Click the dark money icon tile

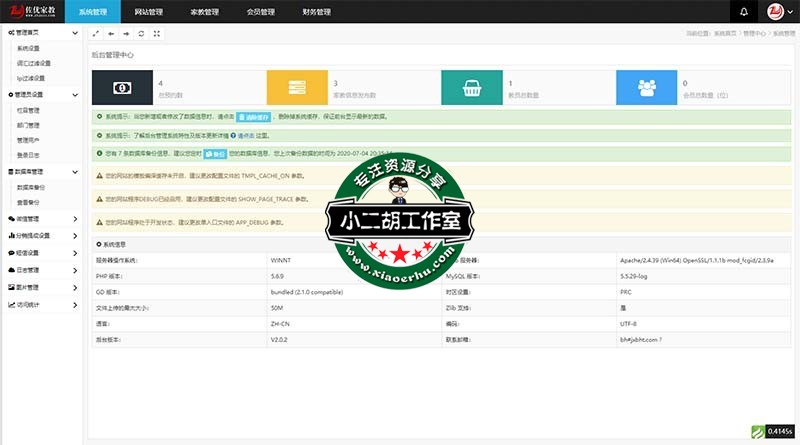coord(122,88)
